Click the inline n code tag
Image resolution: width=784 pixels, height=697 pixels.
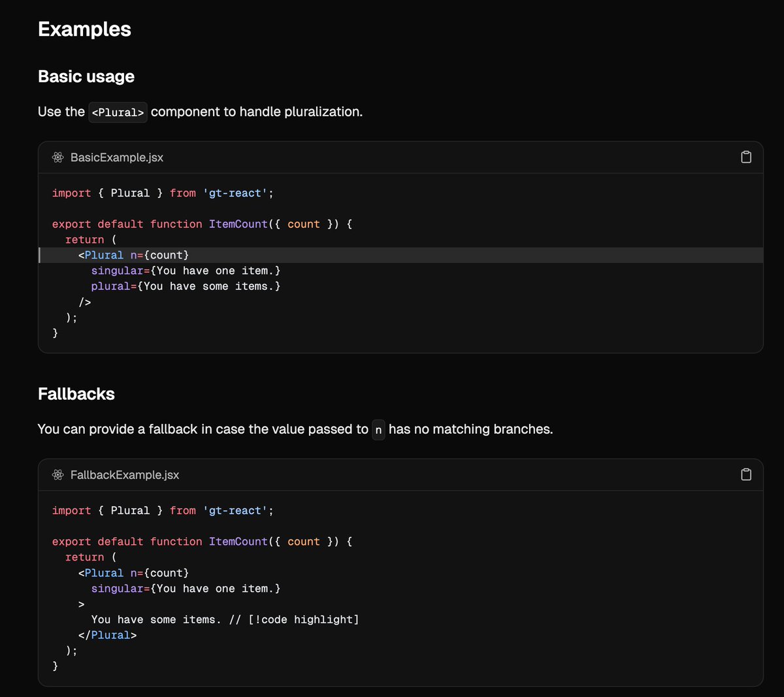point(378,430)
